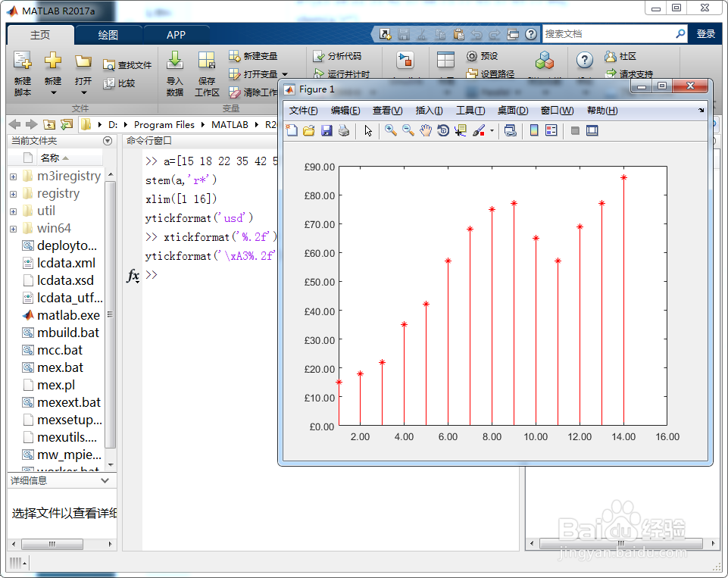The image size is (728, 578).
Task: Insert Colorbar using toolbar icon
Action: (x=534, y=131)
